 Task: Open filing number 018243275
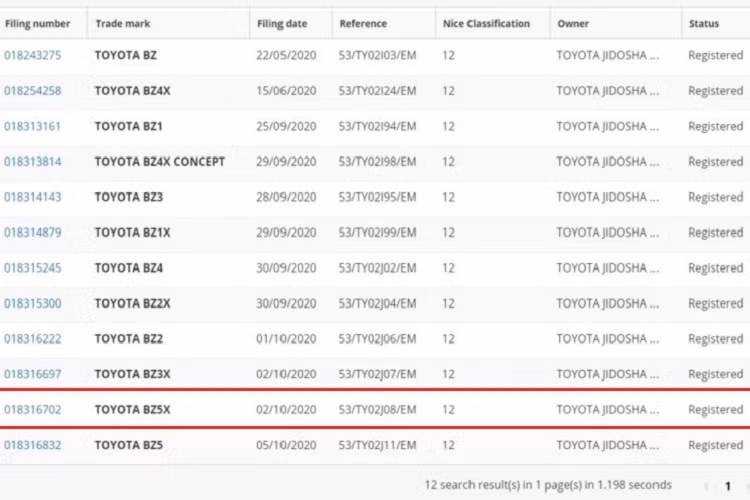tap(33, 56)
